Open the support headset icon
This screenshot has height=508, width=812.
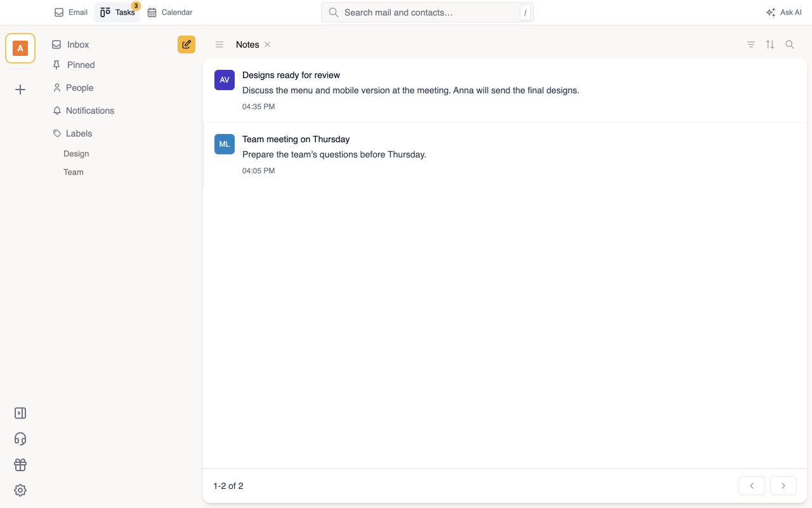[20, 439]
